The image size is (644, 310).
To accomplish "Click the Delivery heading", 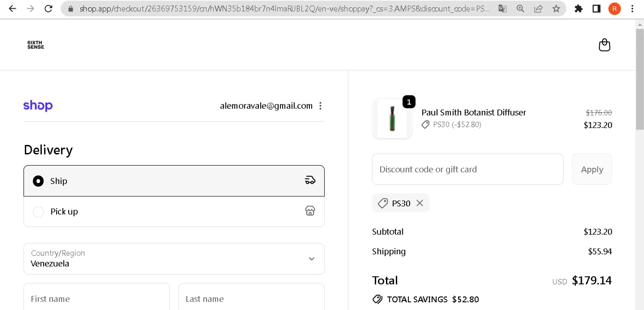I will tap(48, 150).
